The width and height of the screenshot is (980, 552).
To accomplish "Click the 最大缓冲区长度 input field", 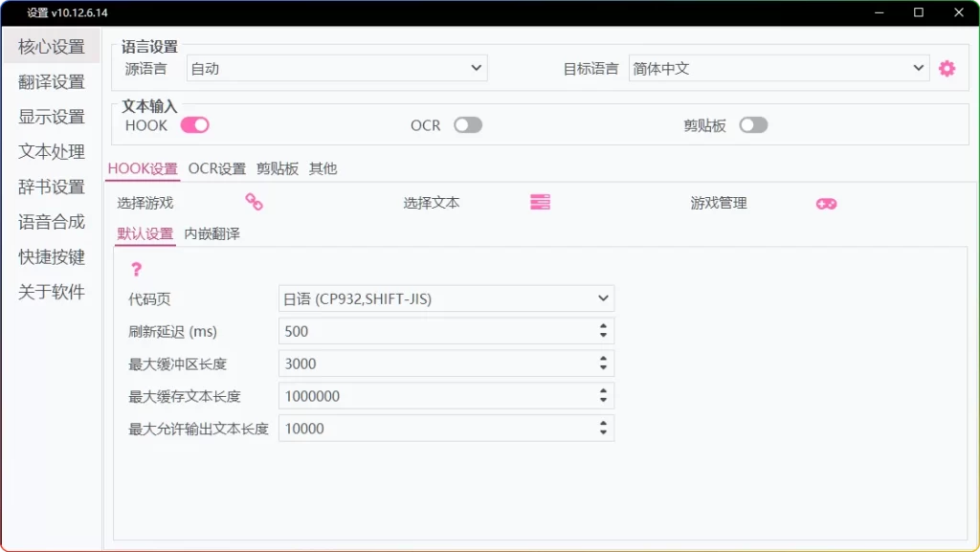I will (431, 364).
